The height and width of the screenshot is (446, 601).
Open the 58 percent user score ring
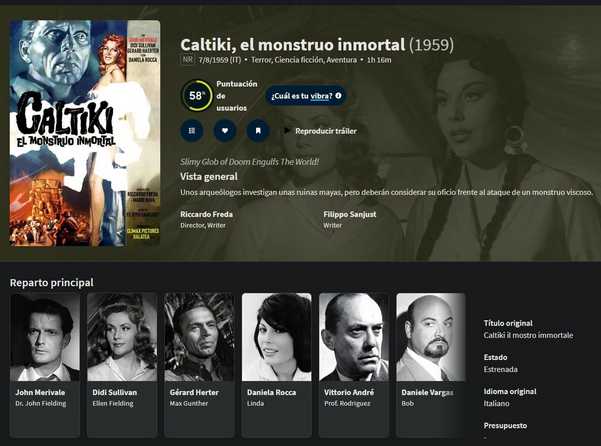tap(196, 95)
